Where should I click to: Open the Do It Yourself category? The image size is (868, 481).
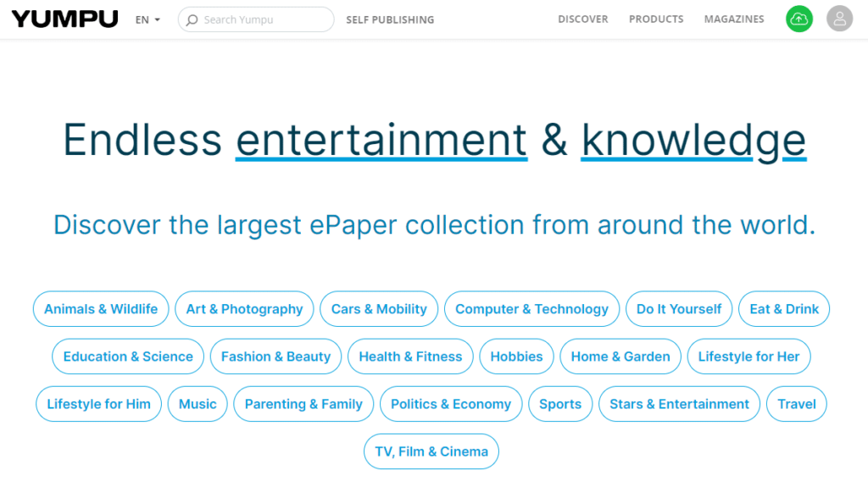coord(679,309)
